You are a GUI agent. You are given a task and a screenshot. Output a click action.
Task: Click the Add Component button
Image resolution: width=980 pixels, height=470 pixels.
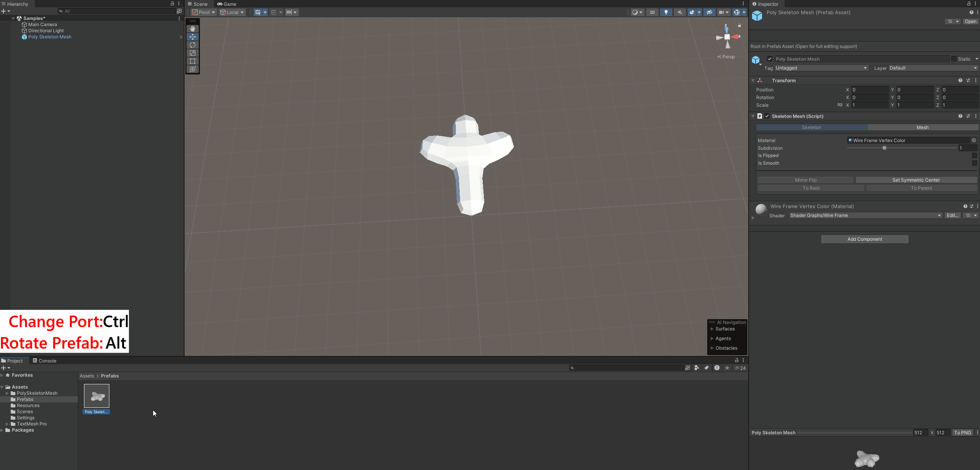pos(864,239)
